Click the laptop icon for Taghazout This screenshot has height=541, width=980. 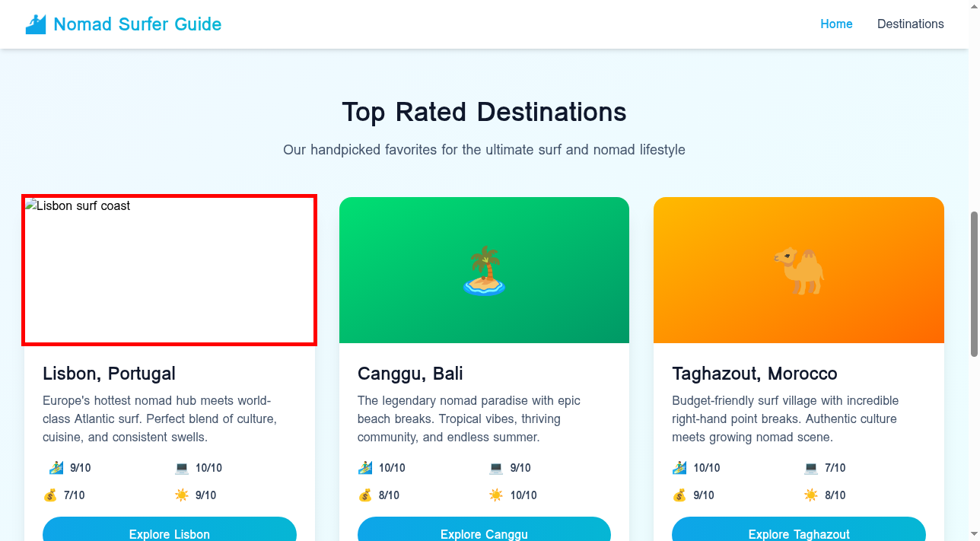pos(811,468)
